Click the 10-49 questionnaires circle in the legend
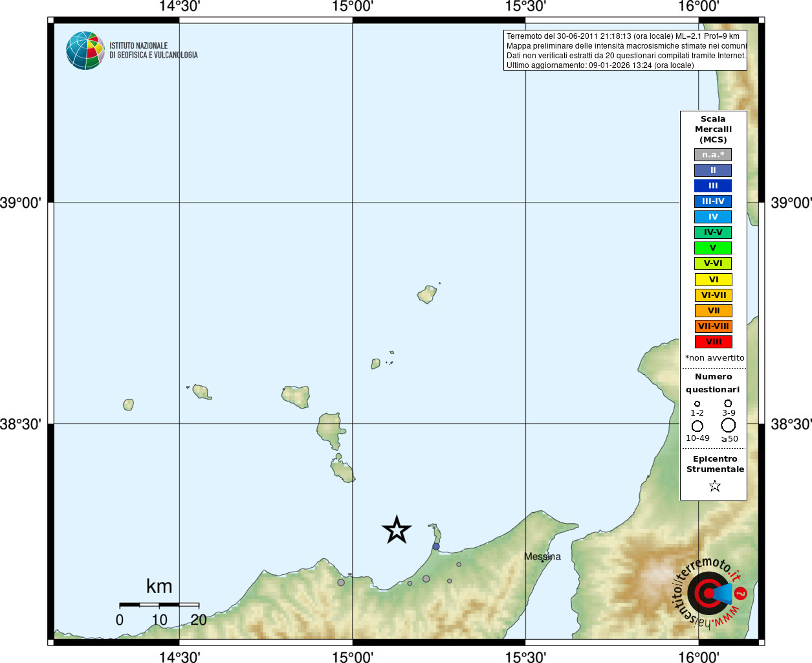The width and height of the screenshot is (812, 663). [x=697, y=426]
